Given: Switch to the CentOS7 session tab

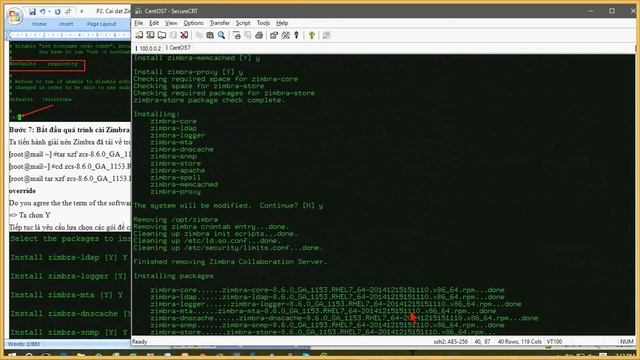Looking at the screenshot, I should (x=179, y=48).
